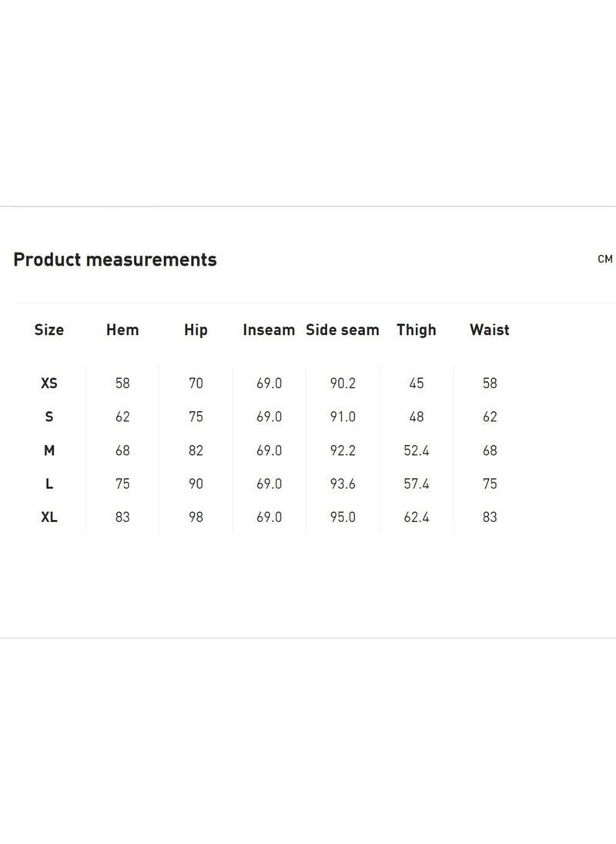Click the Product measurements heading
Viewport: 616px width, 844px height.
(x=115, y=260)
